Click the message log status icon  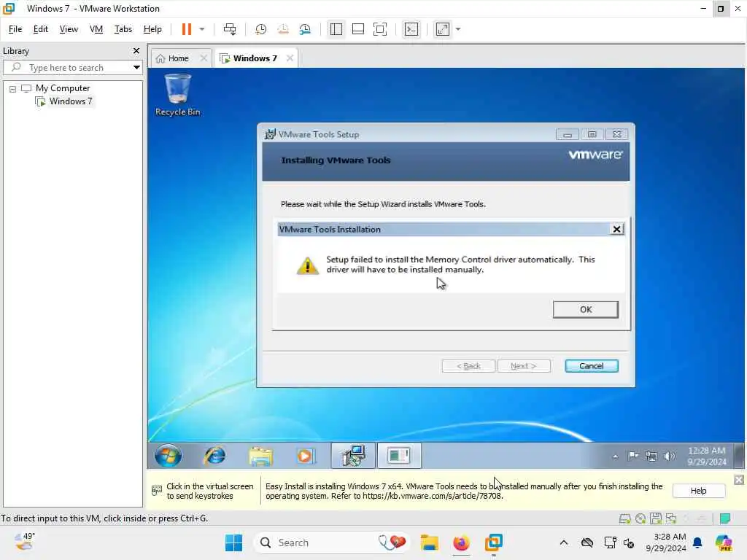coord(725,518)
